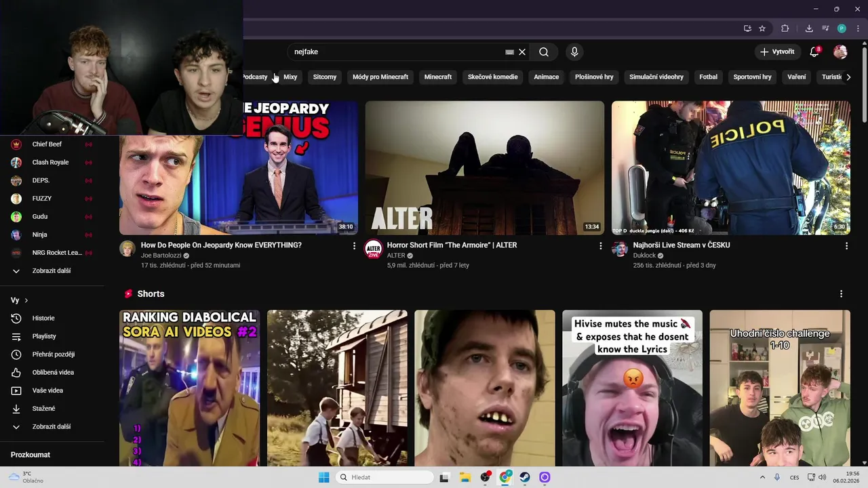The width and height of the screenshot is (868, 488).
Task: Click the install app icon in address bar
Action: click(747, 28)
